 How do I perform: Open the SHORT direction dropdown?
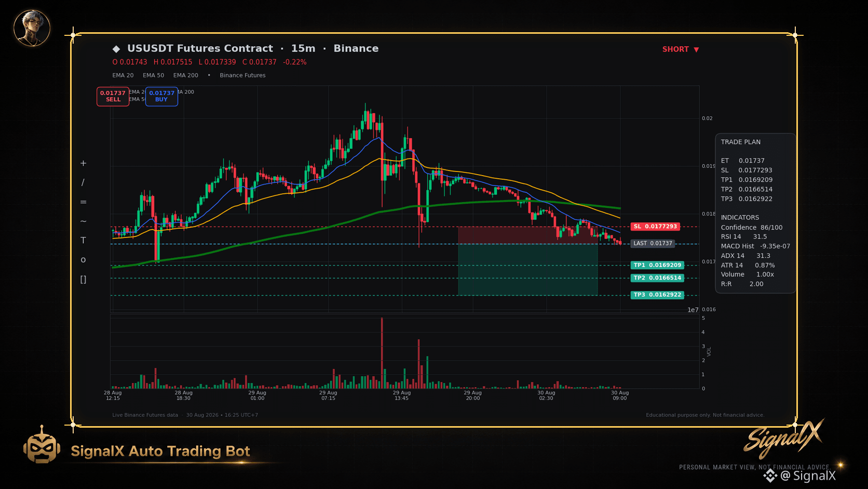(x=681, y=49)
